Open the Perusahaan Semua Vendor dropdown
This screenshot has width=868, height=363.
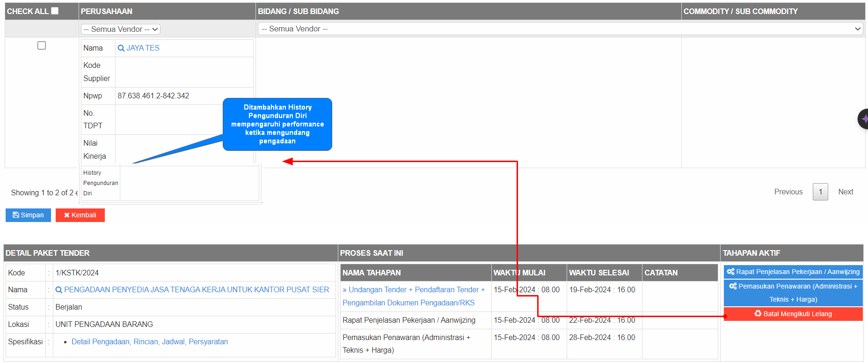click(x=121, y=29)
